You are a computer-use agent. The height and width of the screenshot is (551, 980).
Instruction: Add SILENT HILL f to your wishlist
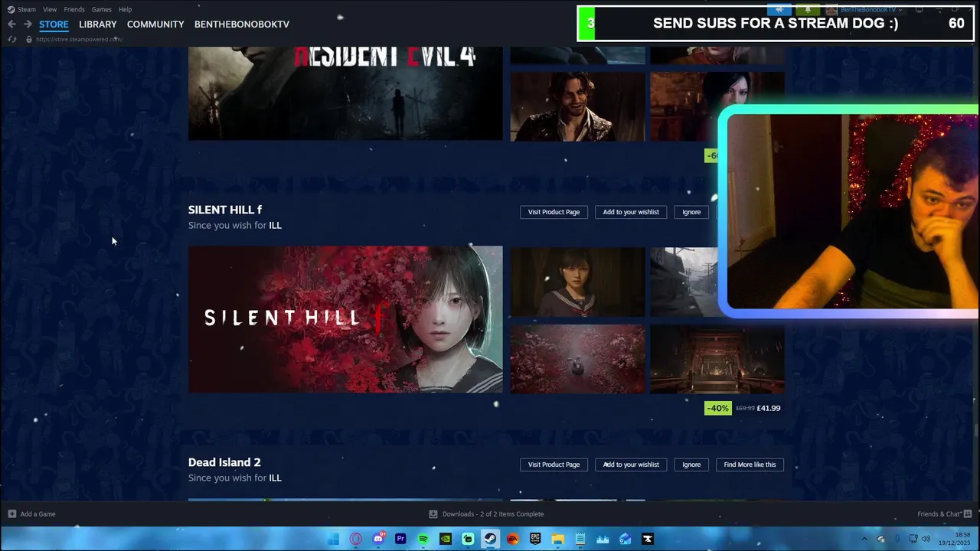click(x=631, y=212)
